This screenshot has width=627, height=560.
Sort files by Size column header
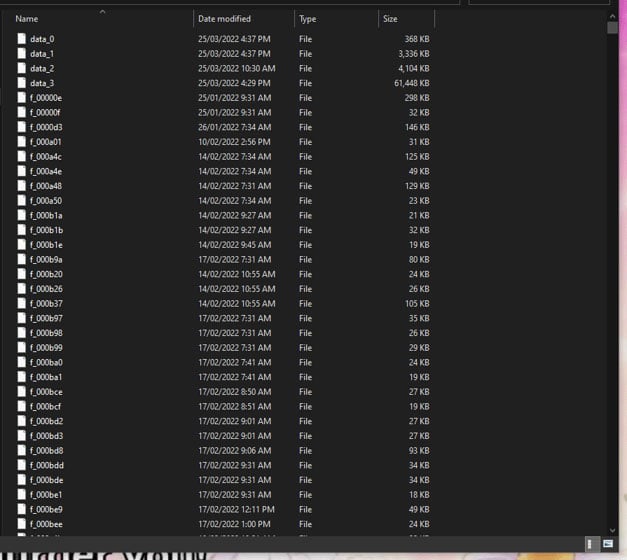(x=390, y=19)
